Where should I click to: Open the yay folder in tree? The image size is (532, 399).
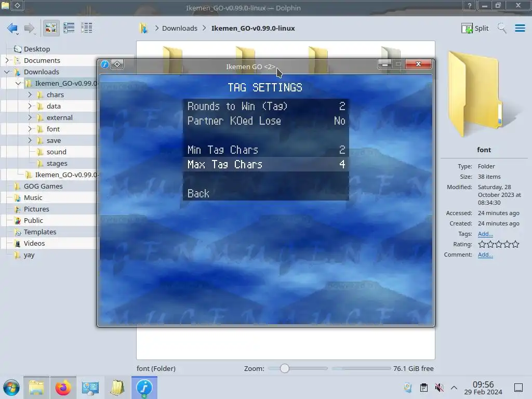pos(29,255)
